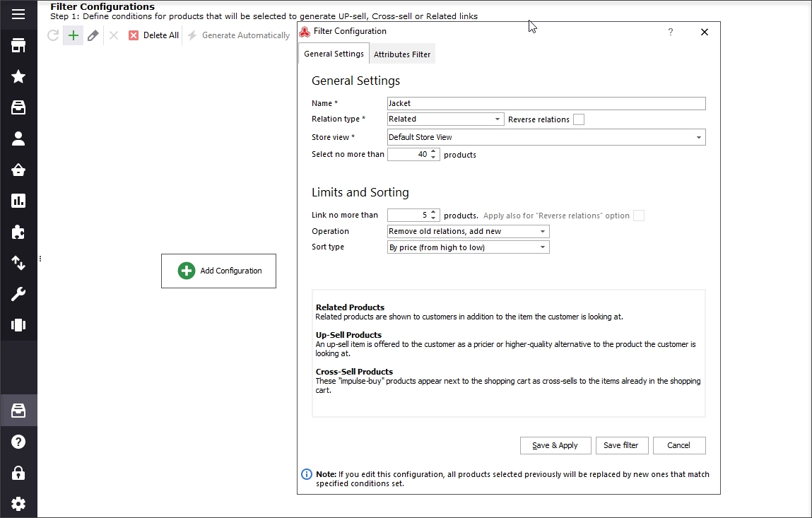Click the pencil edit icon in the toolbar
812x518 pixels.
tap(93, 35)
